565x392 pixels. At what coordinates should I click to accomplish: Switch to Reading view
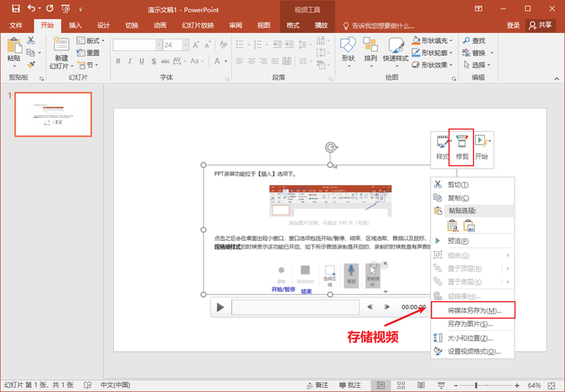(x=421, y=385)
